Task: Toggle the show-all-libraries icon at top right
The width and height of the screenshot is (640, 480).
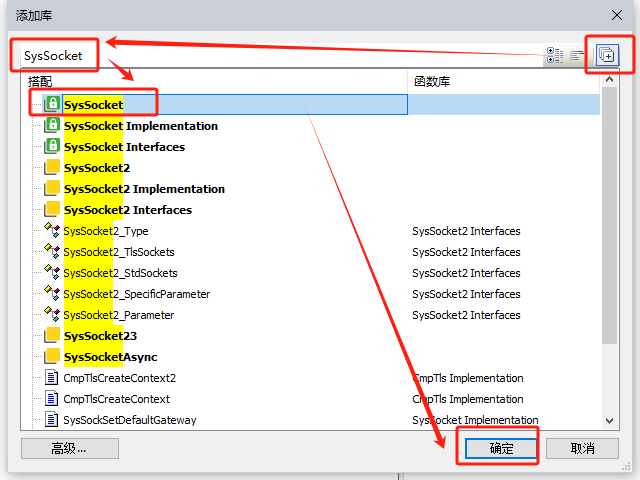Action: point(607,55)
